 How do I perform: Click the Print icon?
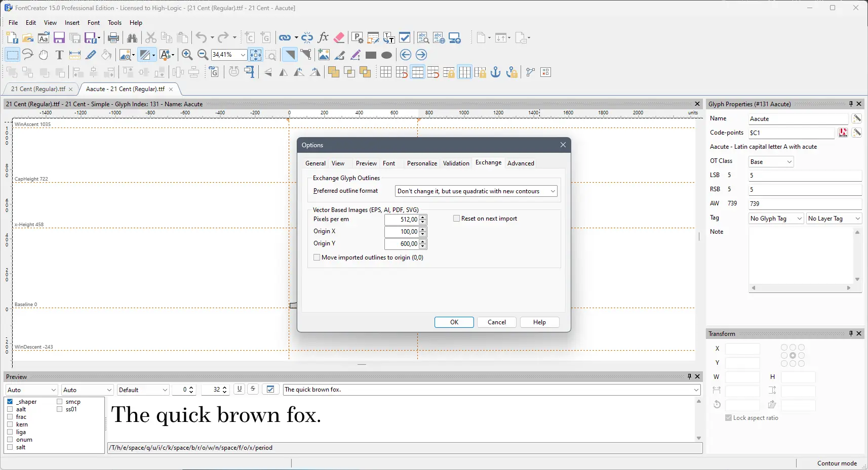(x=113, y=38)
